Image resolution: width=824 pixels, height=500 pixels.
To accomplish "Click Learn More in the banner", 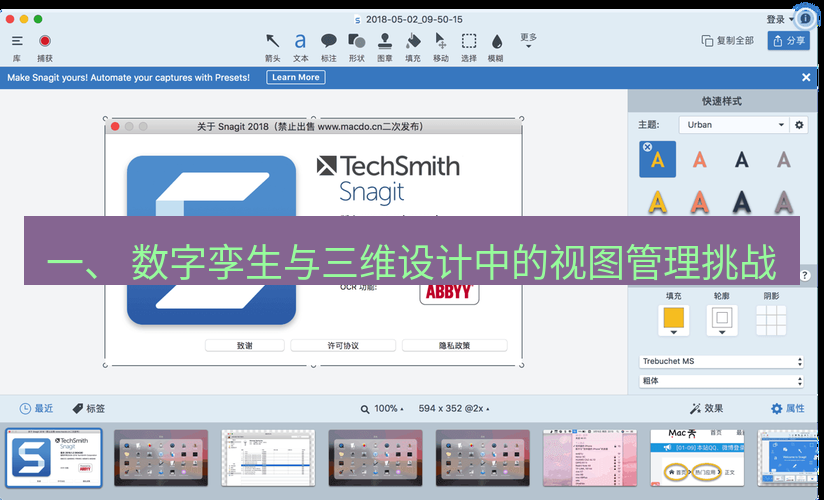I will [x=296, y=77].
